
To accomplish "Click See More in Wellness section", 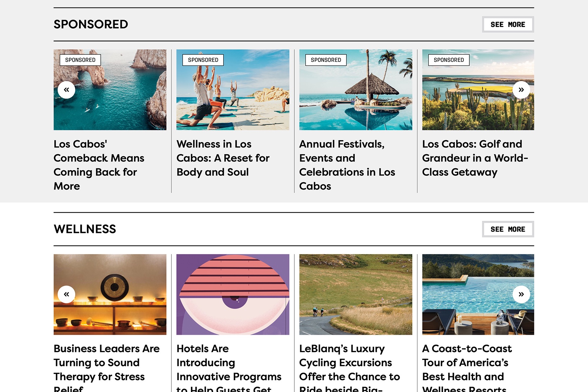I will click(x=508, y=229).
